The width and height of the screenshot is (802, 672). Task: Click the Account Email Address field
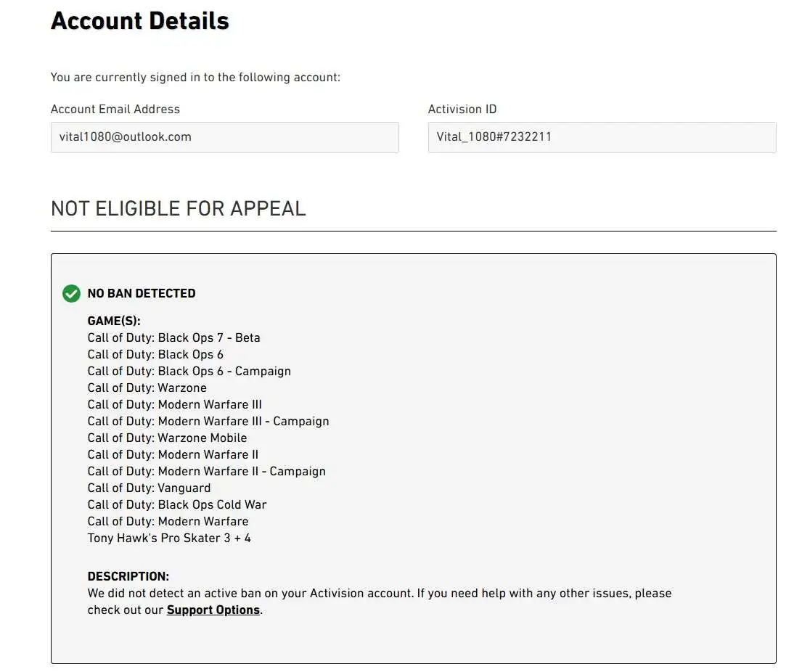tap(224, 137)
